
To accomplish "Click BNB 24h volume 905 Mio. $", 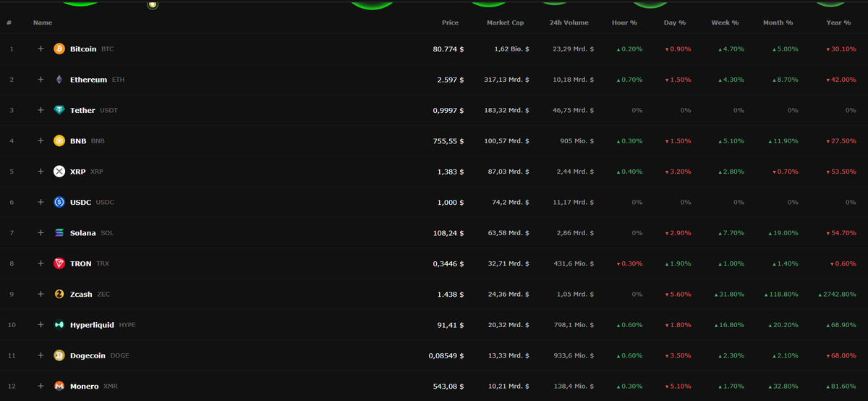I will click(576, 141).
